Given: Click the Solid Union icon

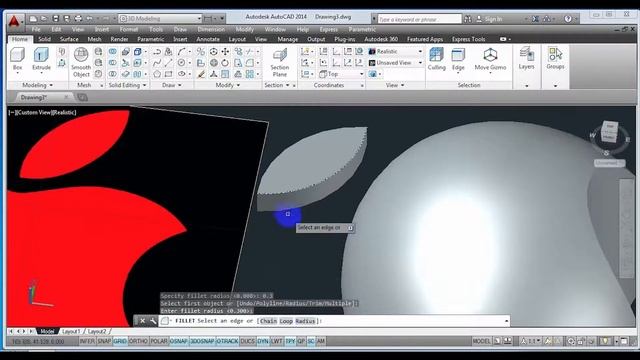Looking at the screenshot, I should coord(112,51).
